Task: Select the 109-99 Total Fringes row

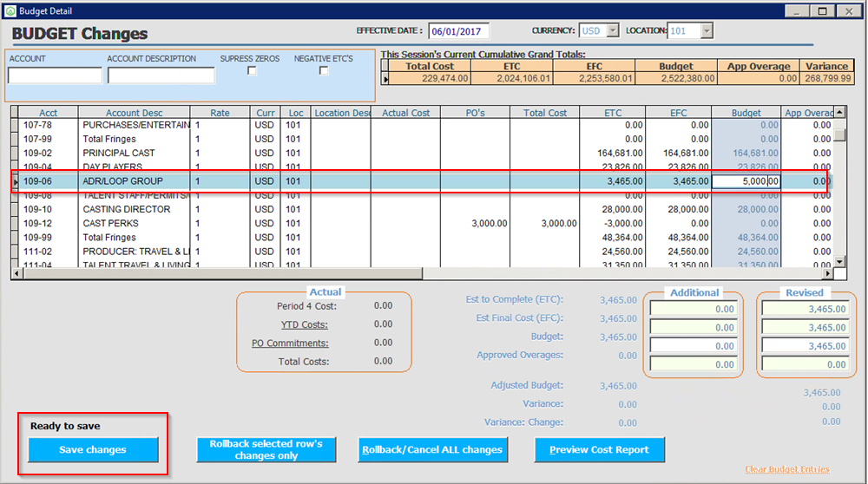Action: [423, 238]
